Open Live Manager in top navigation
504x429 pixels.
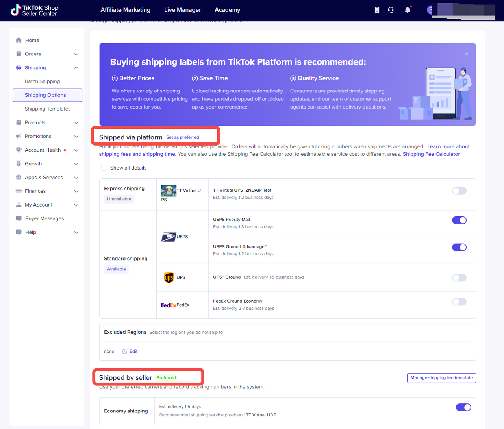click(x=182, y=10)
